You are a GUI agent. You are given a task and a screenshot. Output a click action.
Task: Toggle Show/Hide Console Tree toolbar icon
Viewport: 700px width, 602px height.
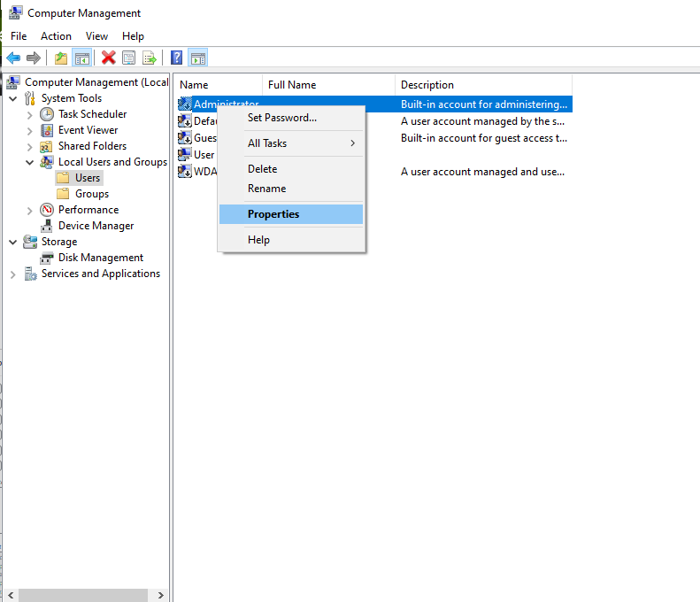[x=82, y=58]
